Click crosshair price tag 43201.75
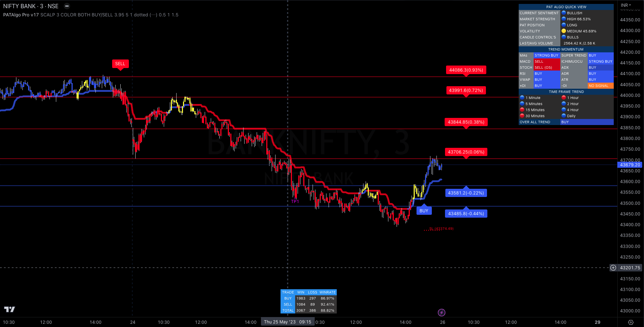This screenshot has width=644, height=327. point(630,268)
